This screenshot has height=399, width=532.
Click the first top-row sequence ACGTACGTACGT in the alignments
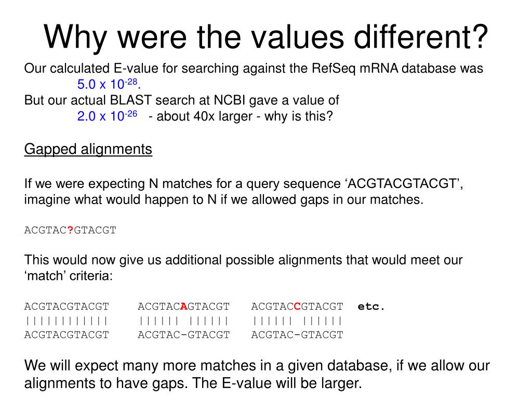[66, 306]
